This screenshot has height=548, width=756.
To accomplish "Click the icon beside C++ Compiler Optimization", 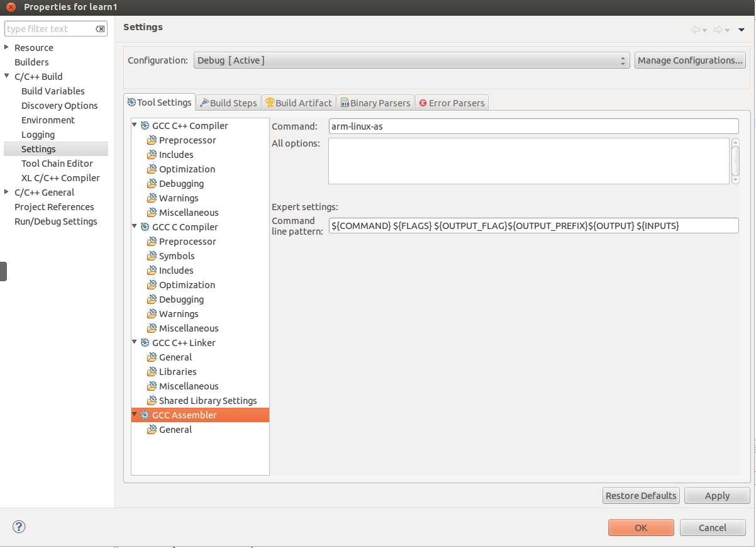I will coord(152,169).
